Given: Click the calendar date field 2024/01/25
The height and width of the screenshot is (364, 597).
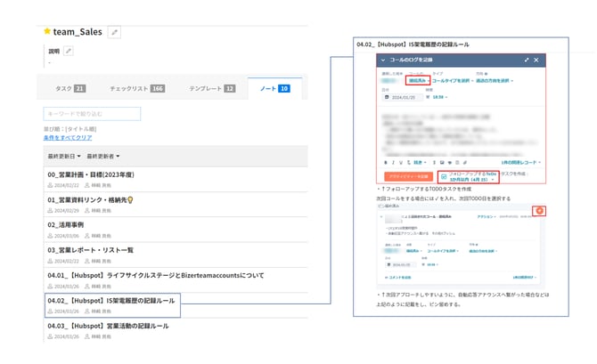Looking at the screenshot, I should point(404,97).
